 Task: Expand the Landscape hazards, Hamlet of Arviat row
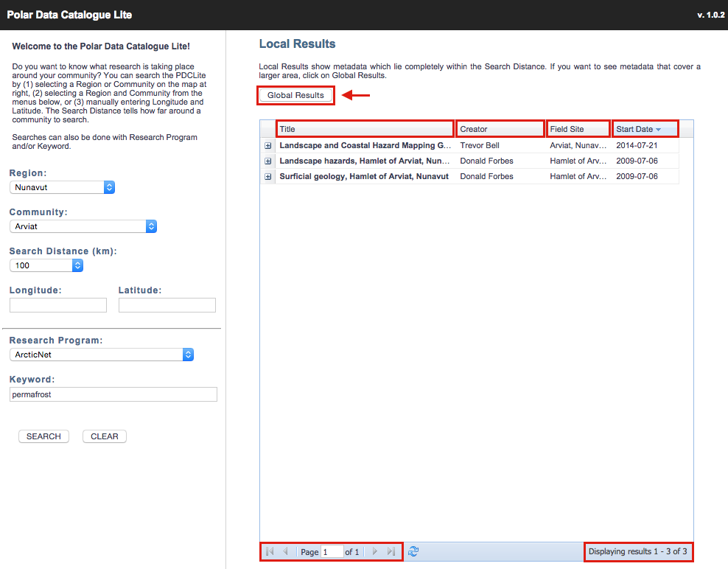click(268, 161)
